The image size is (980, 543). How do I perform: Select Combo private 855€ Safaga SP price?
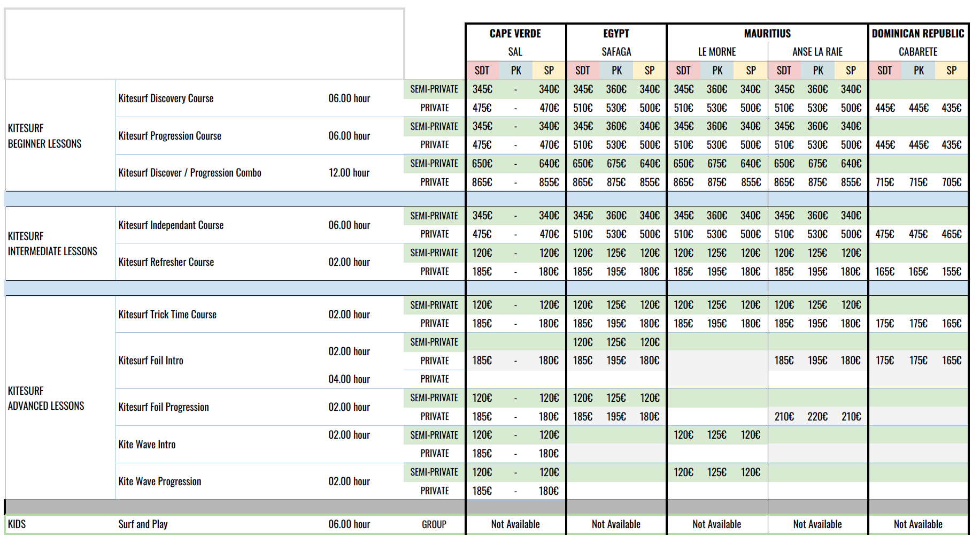pos(650,182)
